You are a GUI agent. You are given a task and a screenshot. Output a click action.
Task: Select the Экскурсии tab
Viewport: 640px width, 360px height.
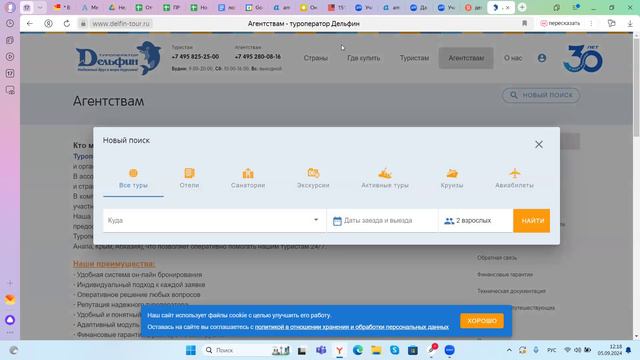click(313, 179)
